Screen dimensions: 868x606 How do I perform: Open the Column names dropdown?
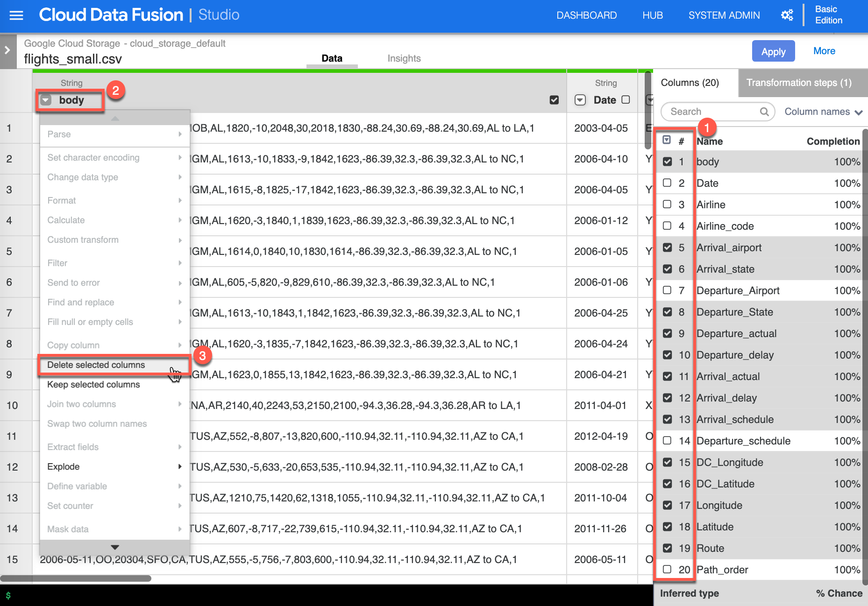click(x=823, y=112)
